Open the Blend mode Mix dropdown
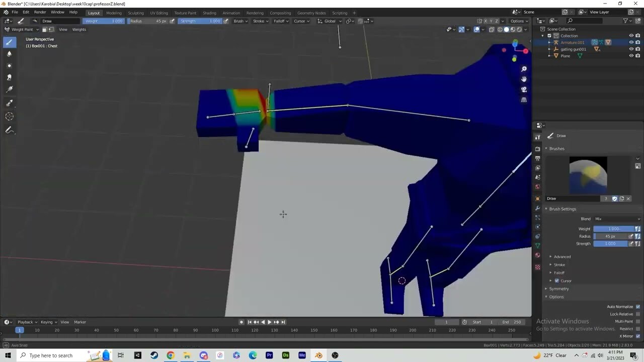 coord(617,218)
